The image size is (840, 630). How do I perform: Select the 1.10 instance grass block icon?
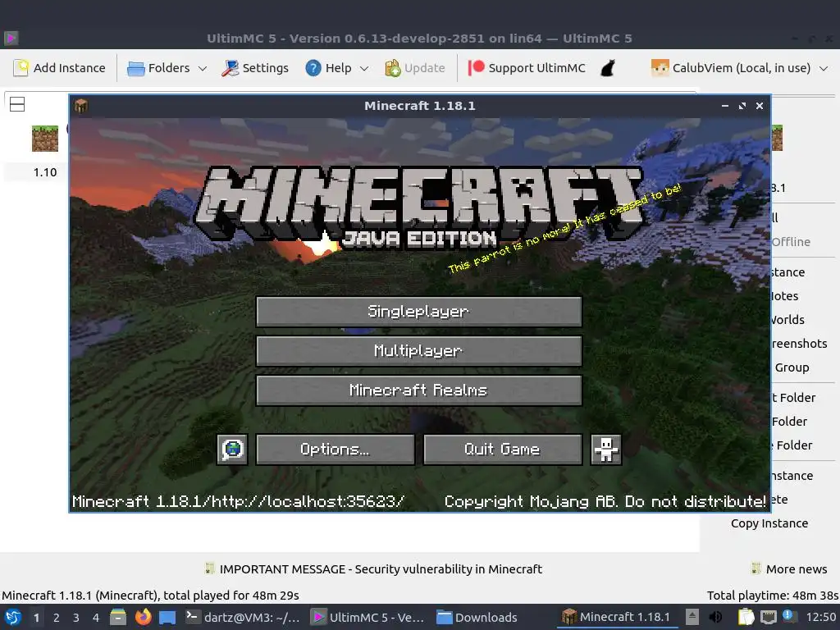(45, 139)
